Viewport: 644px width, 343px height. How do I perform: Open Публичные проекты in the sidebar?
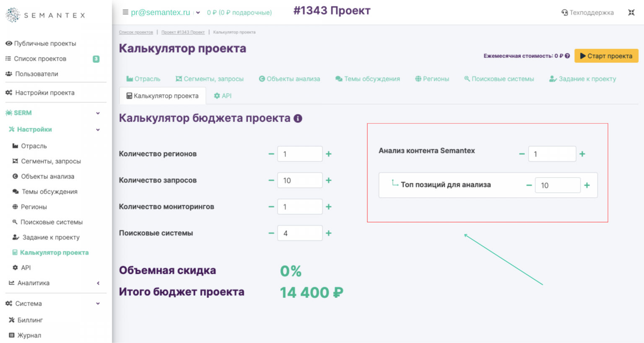click(x=45, y=44)
